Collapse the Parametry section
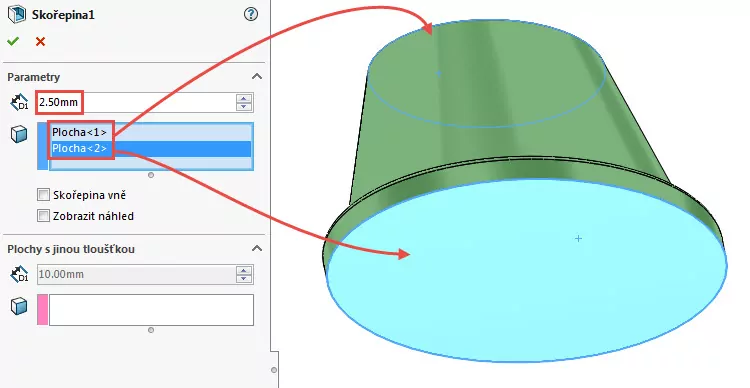750x388 pixels. point(257,77)
